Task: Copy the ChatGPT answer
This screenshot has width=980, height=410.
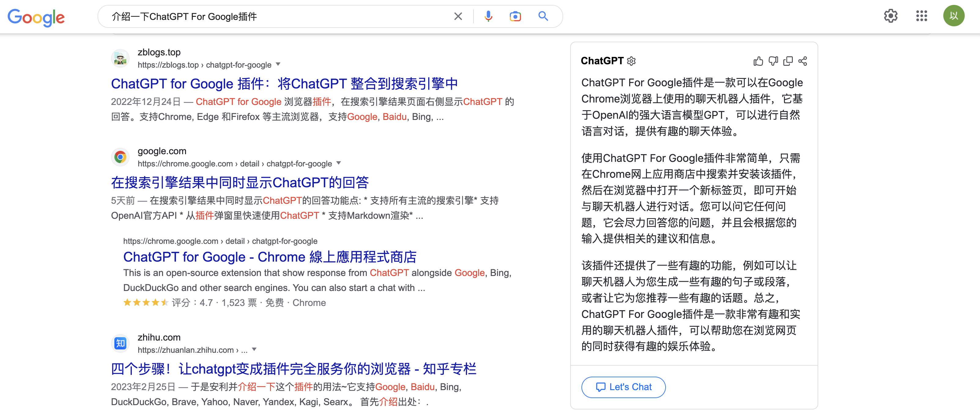Action: point(788,61)
